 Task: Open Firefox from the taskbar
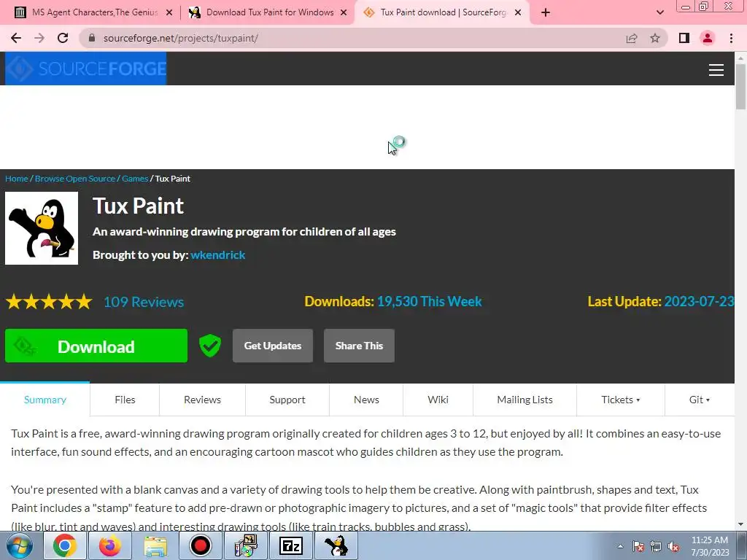[110, 545]
